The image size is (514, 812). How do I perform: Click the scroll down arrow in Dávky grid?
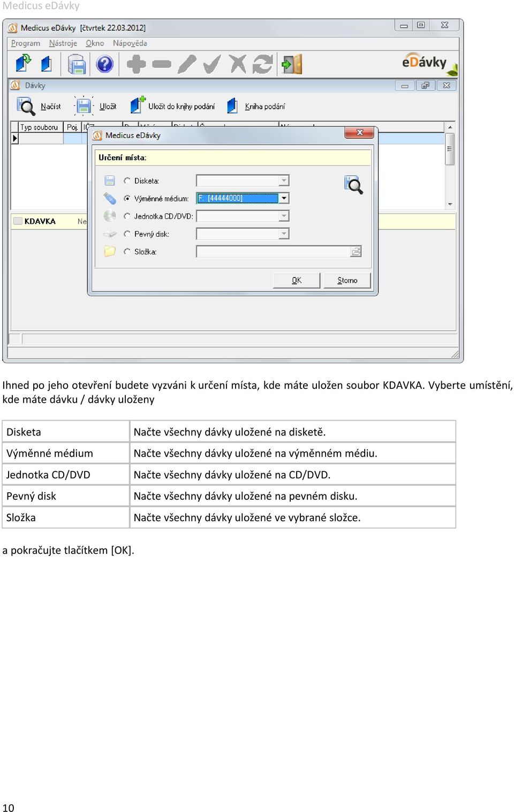click(x=450, y=204)
